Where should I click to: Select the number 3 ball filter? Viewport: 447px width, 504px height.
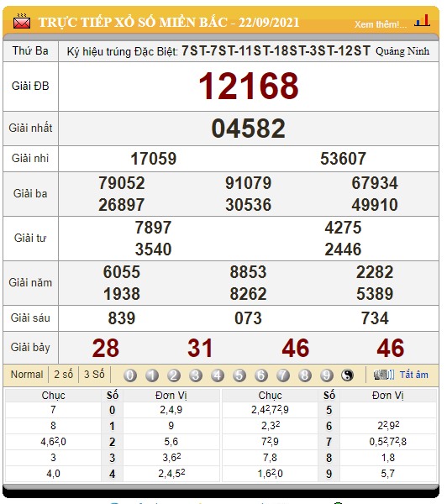click(196, 375)
